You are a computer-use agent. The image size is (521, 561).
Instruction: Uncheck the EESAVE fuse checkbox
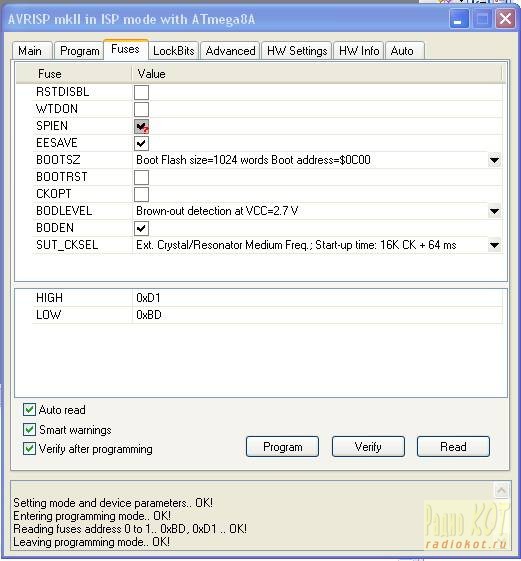pyautogui.click(x=141, y=143)
